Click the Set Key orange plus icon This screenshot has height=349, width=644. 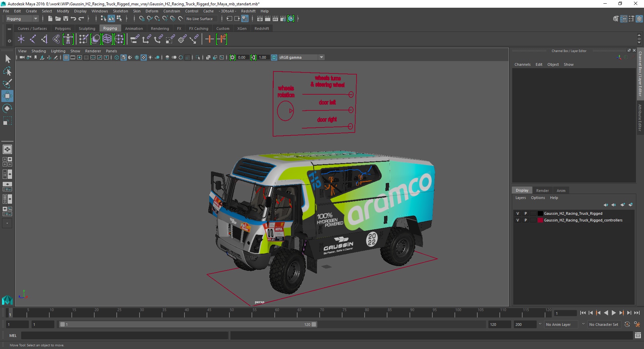[x=209, y=39]
